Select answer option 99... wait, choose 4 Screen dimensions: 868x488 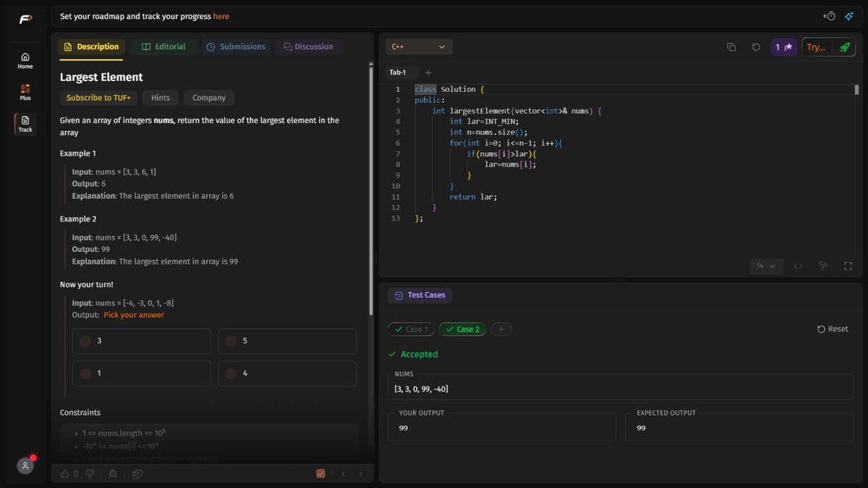[x=286, y=373]
